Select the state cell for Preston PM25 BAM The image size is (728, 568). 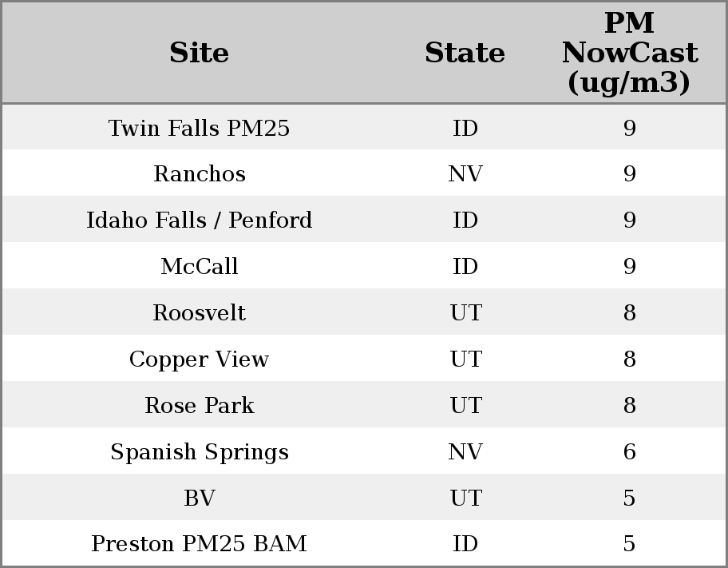[x=465, y=544]
